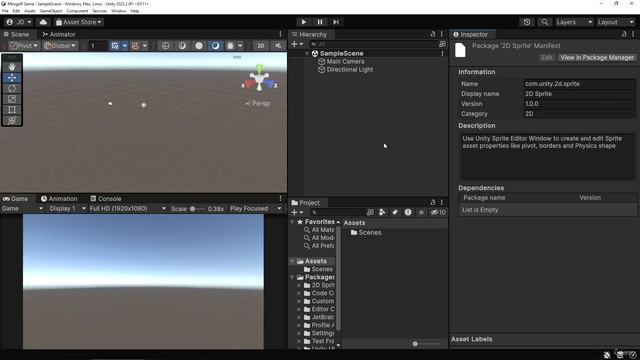Toggle draw mode shading sphere button
The image size is (640, 360).
[x=199, y=46]
